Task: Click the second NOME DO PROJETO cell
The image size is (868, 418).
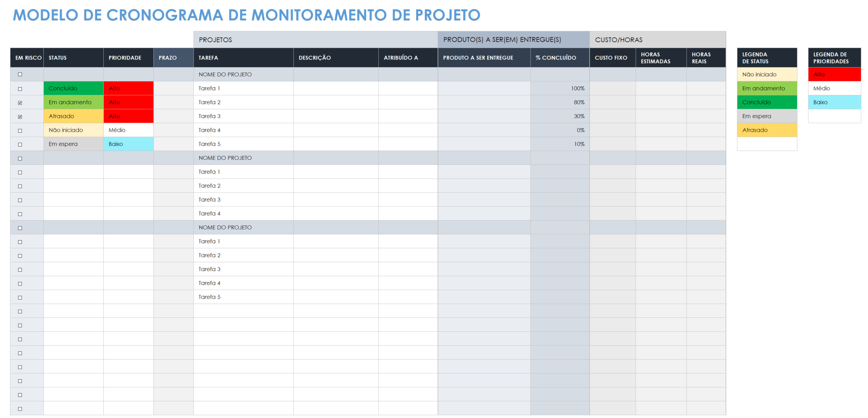Action: tap(243, 158)
